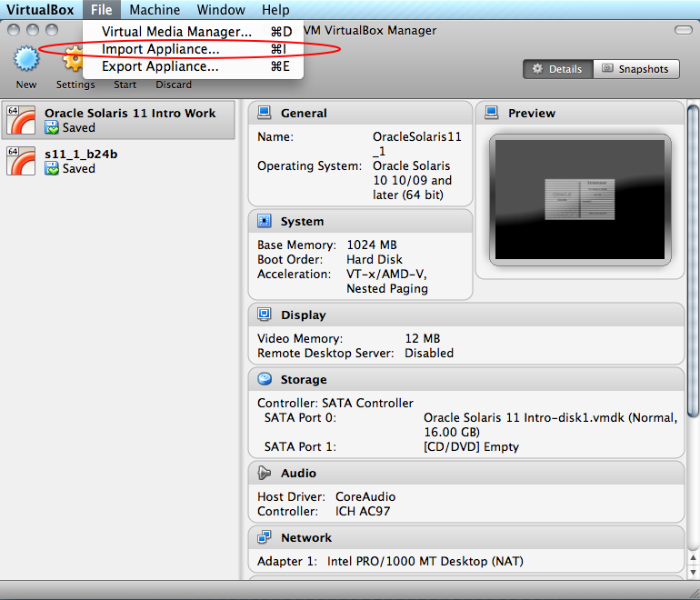700x600 pixels.
Task: Click the Storage section header
Action: pyautogui.click(x=466, y=379)
